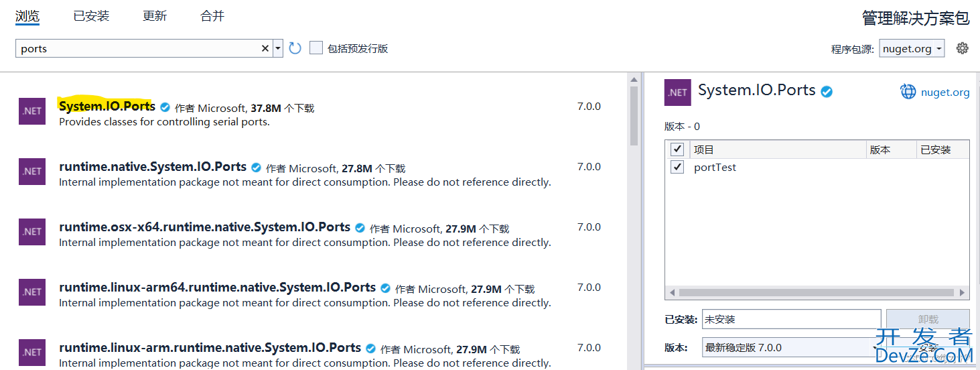This screenshot has width=980, height=370.
Task: Click the .NET icon in details panel
Action: pos(677,92)
